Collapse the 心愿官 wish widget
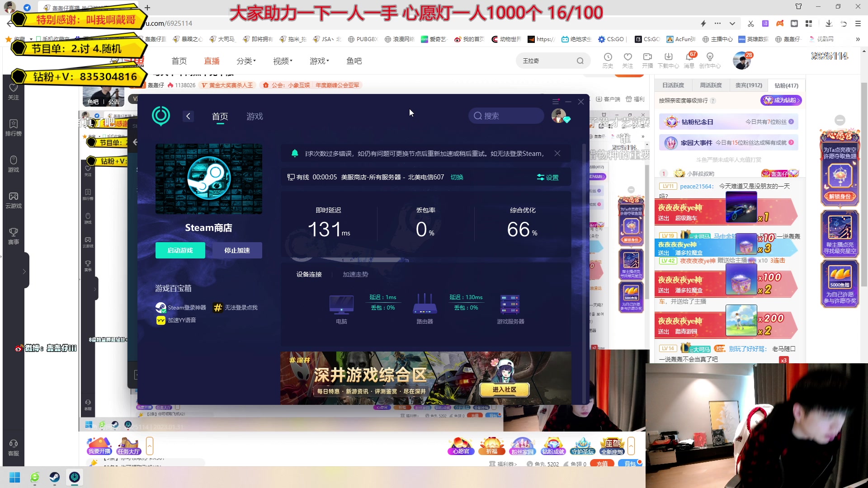Screen dimensions: 868x488 tap(840, 120)
